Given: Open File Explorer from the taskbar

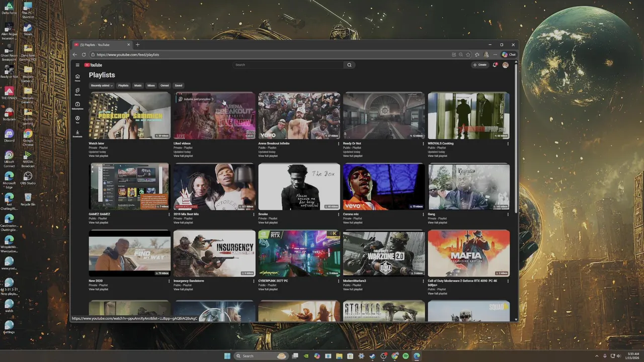Looking at the screenshot, I should (x=339, y=356).
